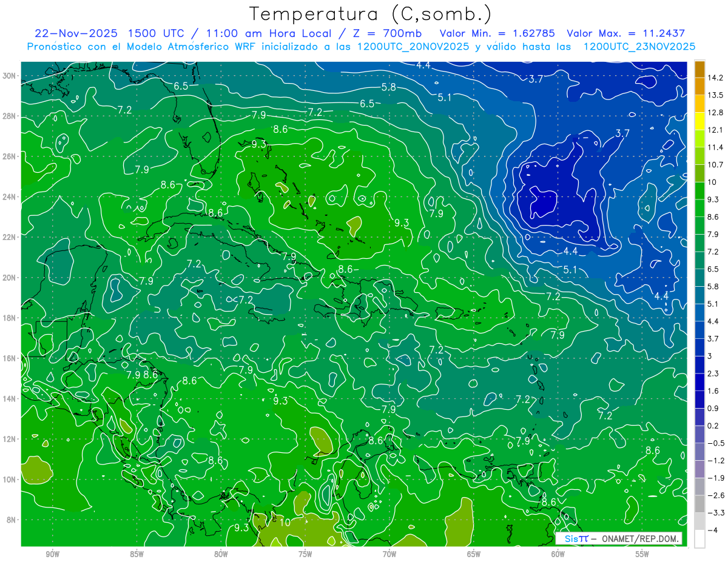This screenshot has width=728, height=562.
Task: Click the '-0.5' colorbar scale label
Action: pyautogui.click(x=715, y=443)
